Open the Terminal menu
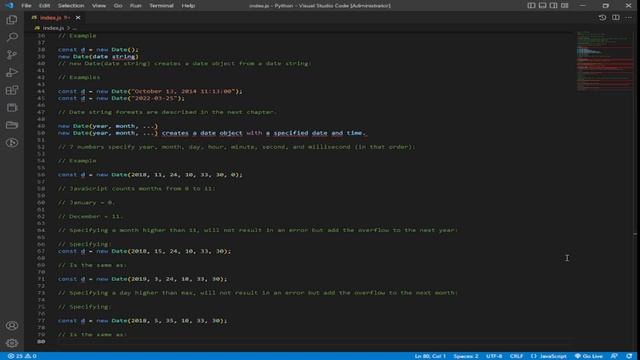 click(x=161, y=5)
